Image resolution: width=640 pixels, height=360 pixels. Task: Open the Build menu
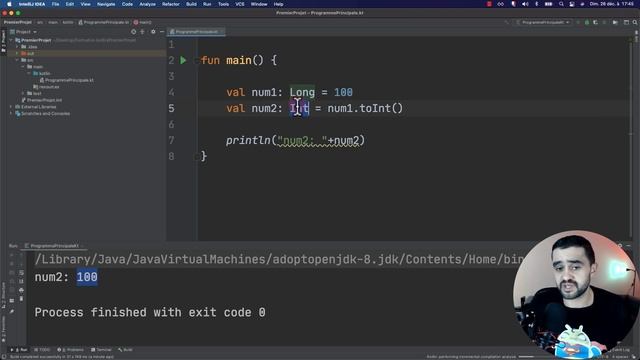[191, 4]
